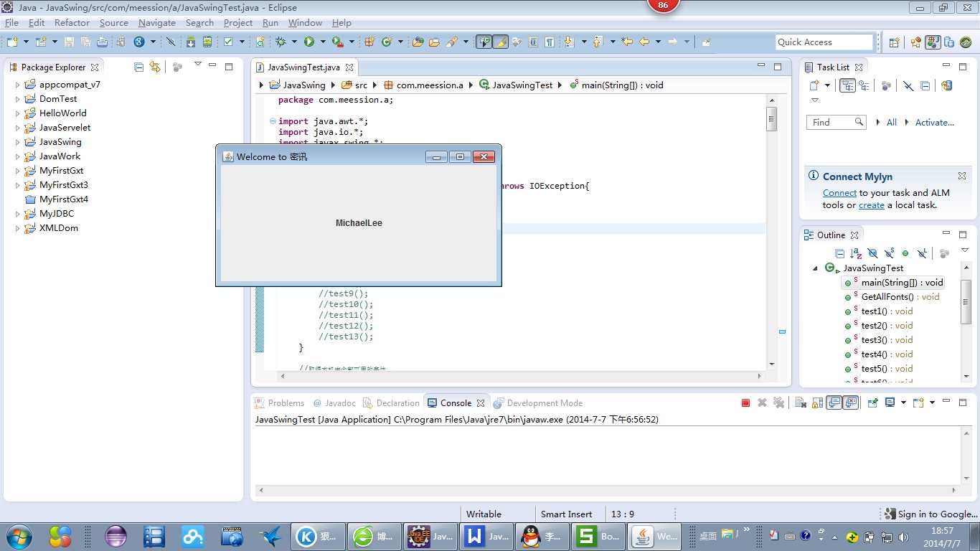Collapse JavaSwingTest class in Outline
This screenshot has width=980, height=551.
click(x=816, y=268)
